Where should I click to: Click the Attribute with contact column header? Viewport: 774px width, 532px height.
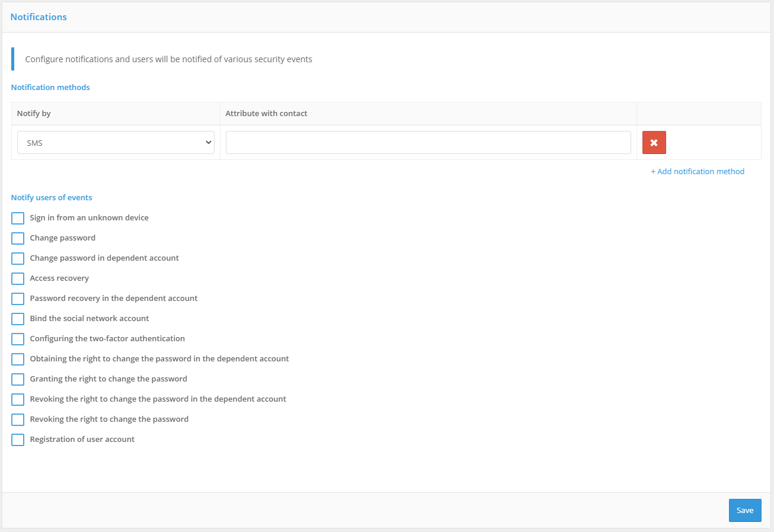point(266,113)
